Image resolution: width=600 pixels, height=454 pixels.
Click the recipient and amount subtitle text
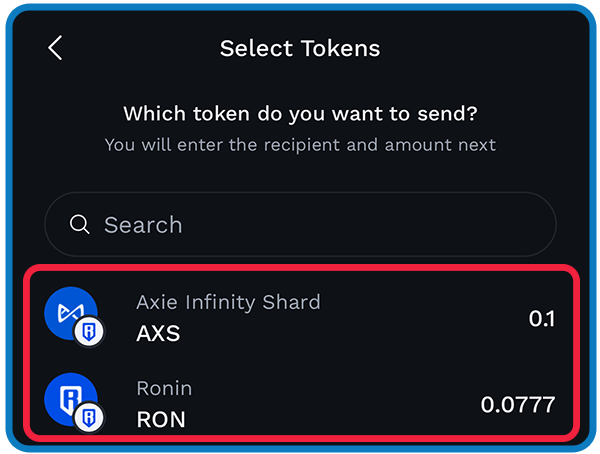pos(300,145)
